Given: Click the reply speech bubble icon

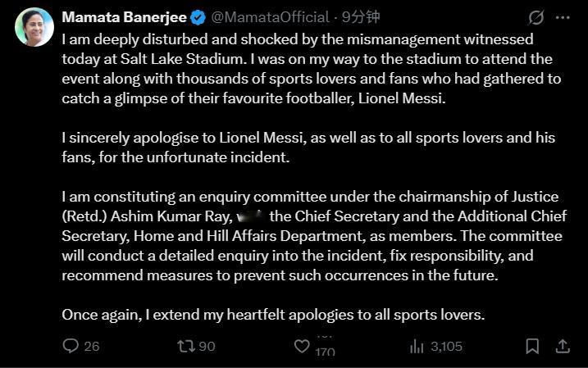Looking at the screenshot, I should [x=71, y=346].
